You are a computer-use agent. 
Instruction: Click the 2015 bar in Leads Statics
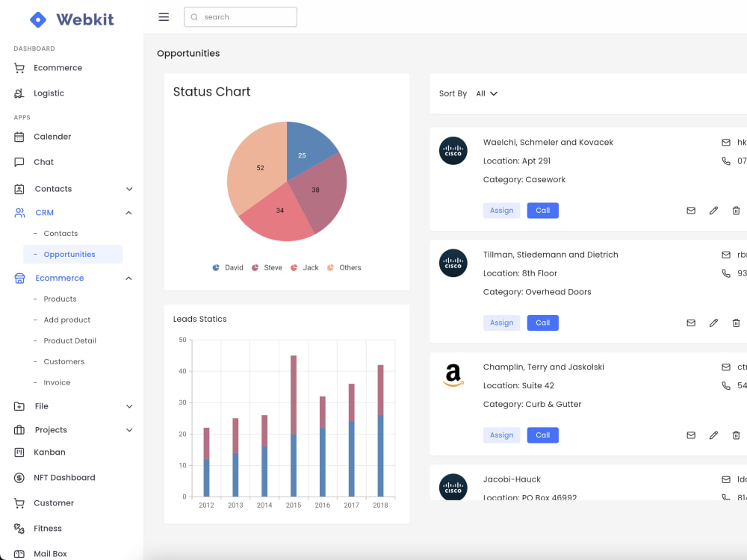coord(294,426)
